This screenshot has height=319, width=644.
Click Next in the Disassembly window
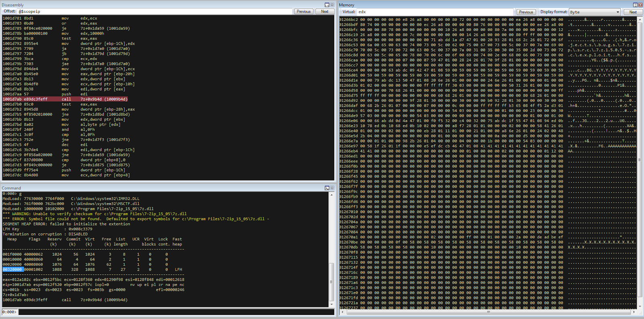click(x=324, y=12)
